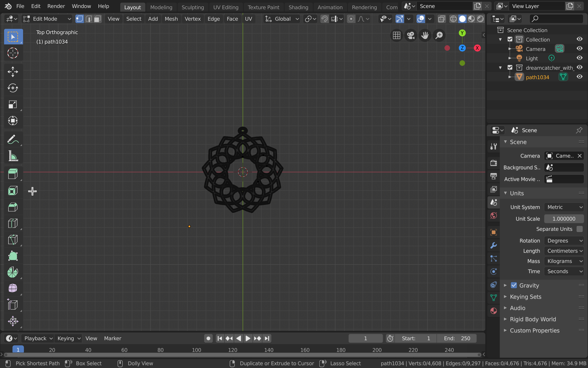Switch to Sculpting workspace tab
588x368 pixels.
pos(193,7)
